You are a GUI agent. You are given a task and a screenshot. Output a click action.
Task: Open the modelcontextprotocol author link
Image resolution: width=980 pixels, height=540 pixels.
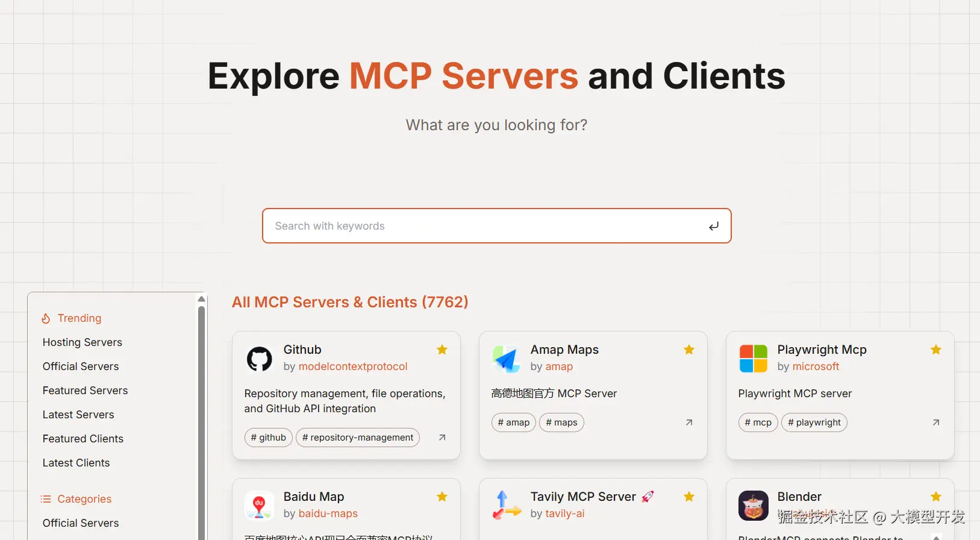pyautogui.click(x=353, y=366)
